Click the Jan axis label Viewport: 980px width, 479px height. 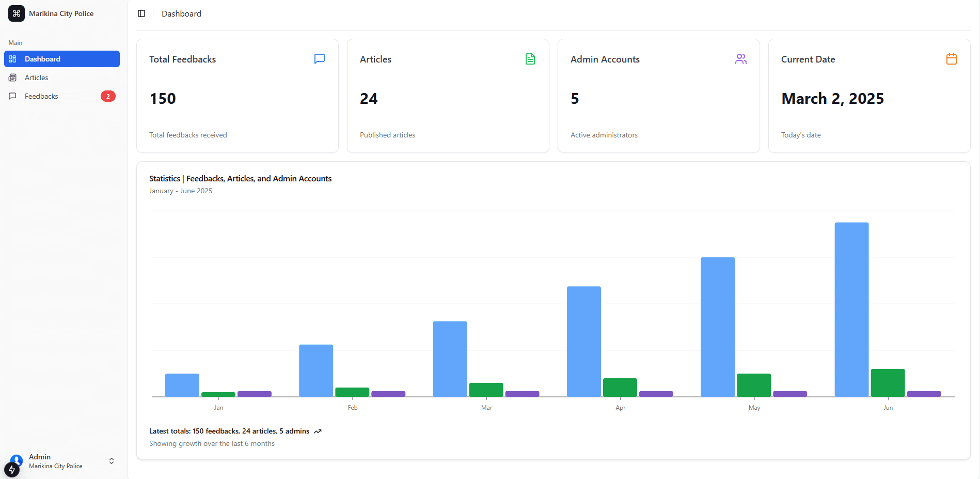pyautogui.click(x=218, y=408)
